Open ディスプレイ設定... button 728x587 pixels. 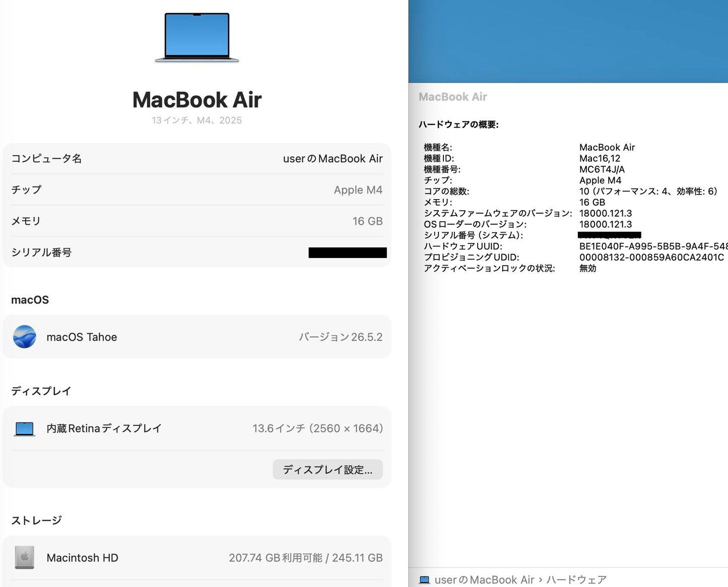click(x=327, y=470)
